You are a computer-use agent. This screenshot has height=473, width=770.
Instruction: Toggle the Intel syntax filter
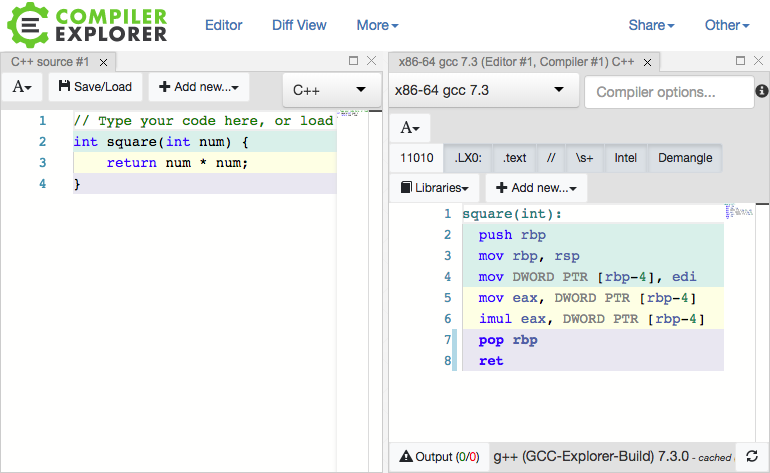coord(625,158)
